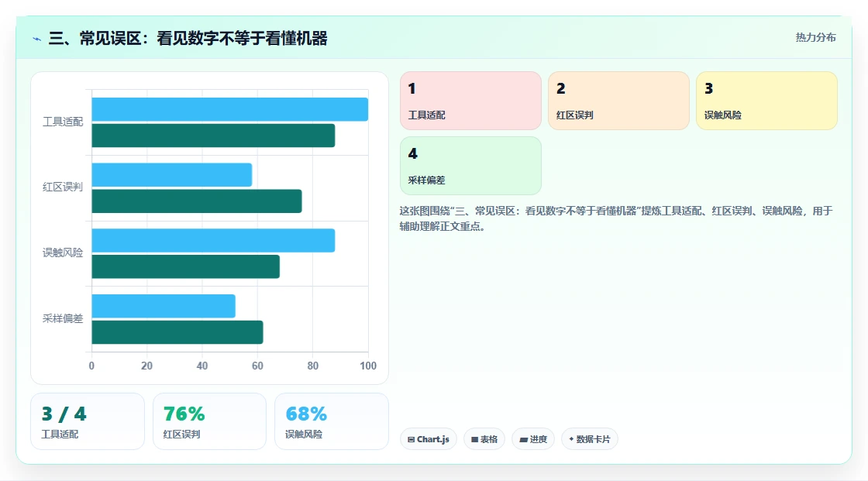This screenshot has width=868, height=481.
Task: Select card 4 采样偏差
Action: pos(470,166)
